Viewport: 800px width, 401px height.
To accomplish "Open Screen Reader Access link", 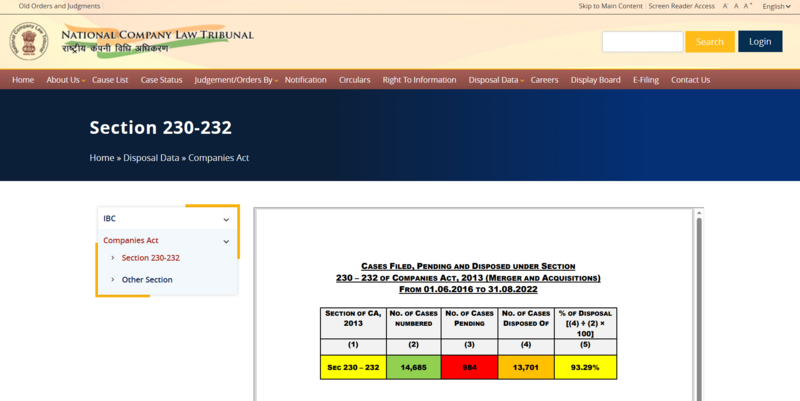I will [x=681, y=6].
